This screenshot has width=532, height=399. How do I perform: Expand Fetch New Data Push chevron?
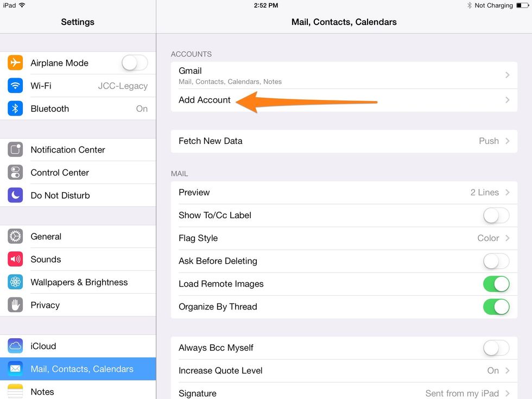point(507,141)
